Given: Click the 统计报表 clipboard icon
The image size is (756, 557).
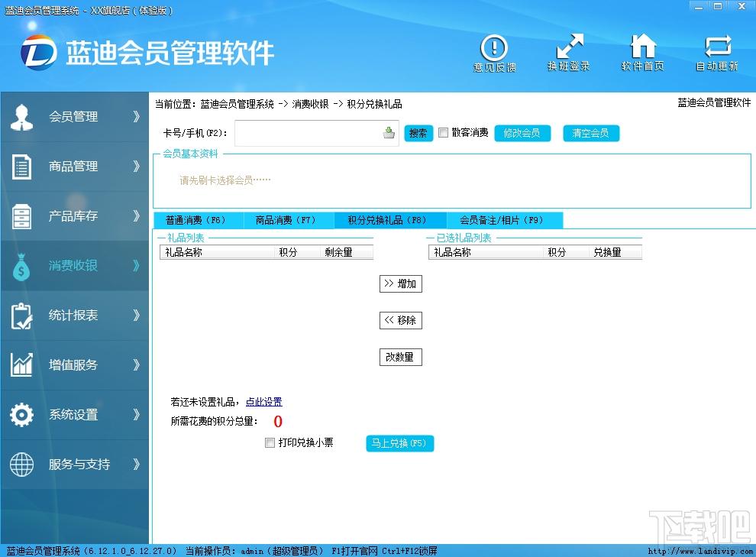Looking at the screenshot, I should click(21, 316).
